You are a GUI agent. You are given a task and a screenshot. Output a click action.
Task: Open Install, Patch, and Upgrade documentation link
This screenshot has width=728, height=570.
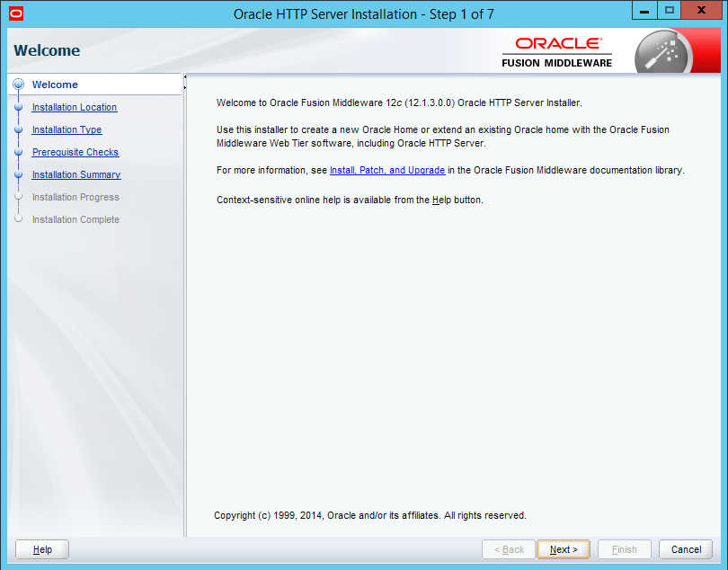pos(387,170)
